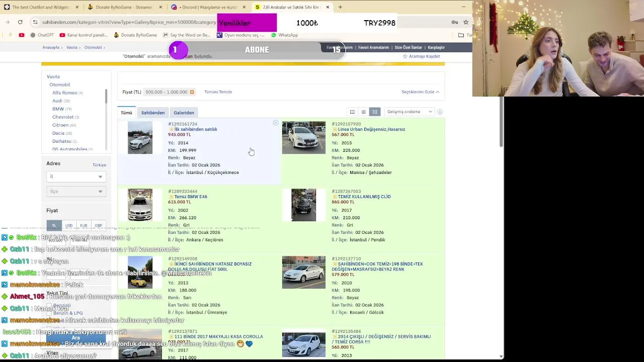Open the Oyun modunu seç bookmark
This screenshot has width=644, height=362.
click(x=240, y=35)
